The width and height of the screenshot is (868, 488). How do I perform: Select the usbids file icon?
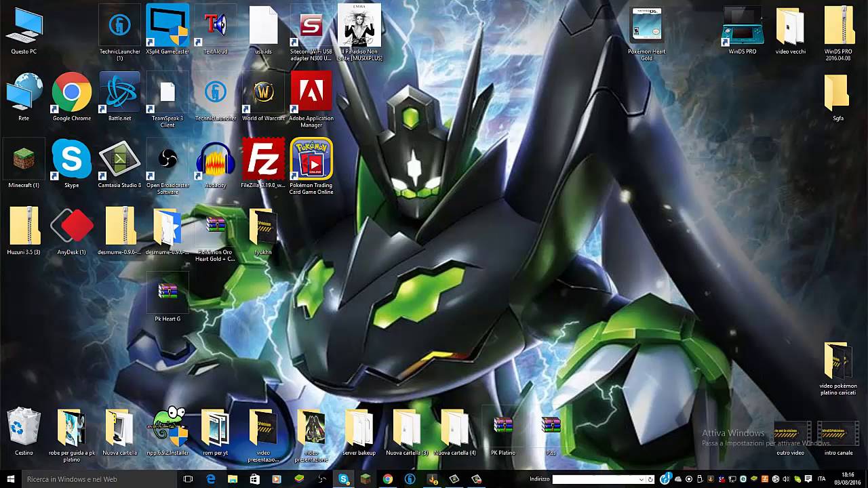[263, 30]
